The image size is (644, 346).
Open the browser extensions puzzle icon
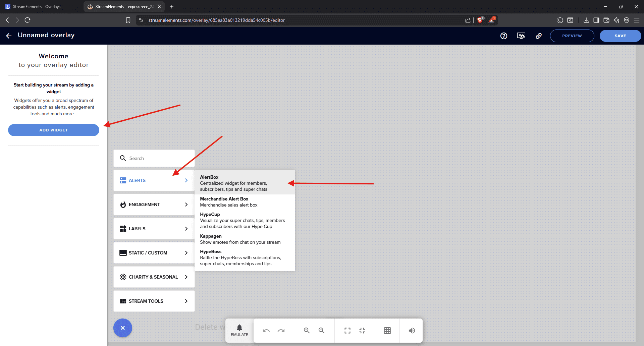[x=560, y=20]
